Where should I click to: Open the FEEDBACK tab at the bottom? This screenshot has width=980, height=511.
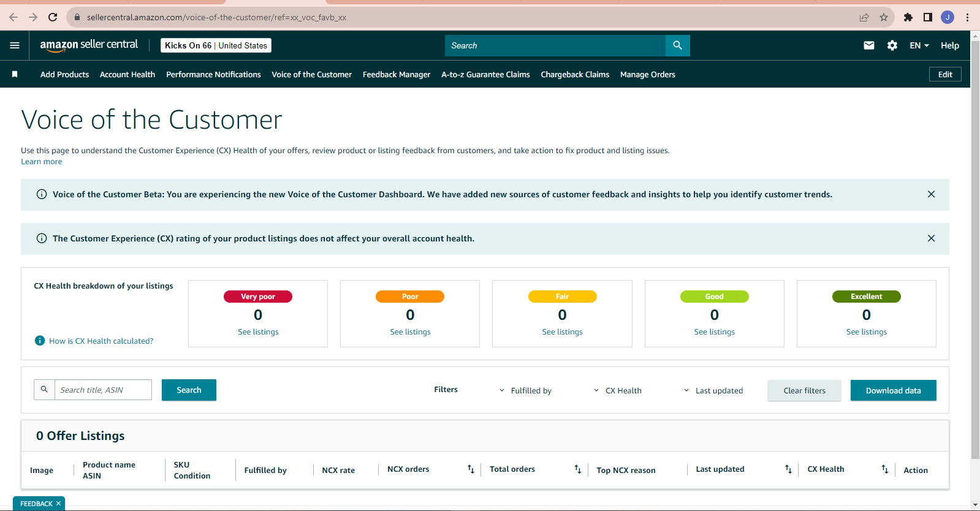point(36,504)
